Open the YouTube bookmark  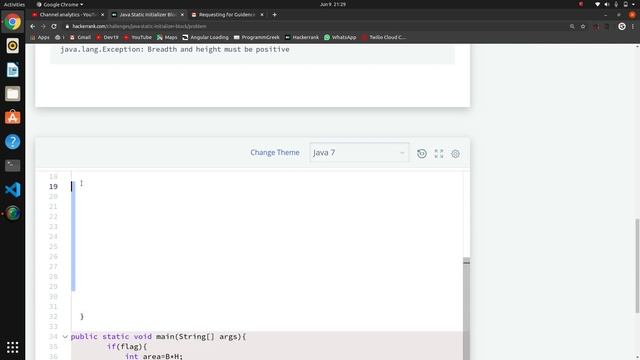tap(138, 37)
